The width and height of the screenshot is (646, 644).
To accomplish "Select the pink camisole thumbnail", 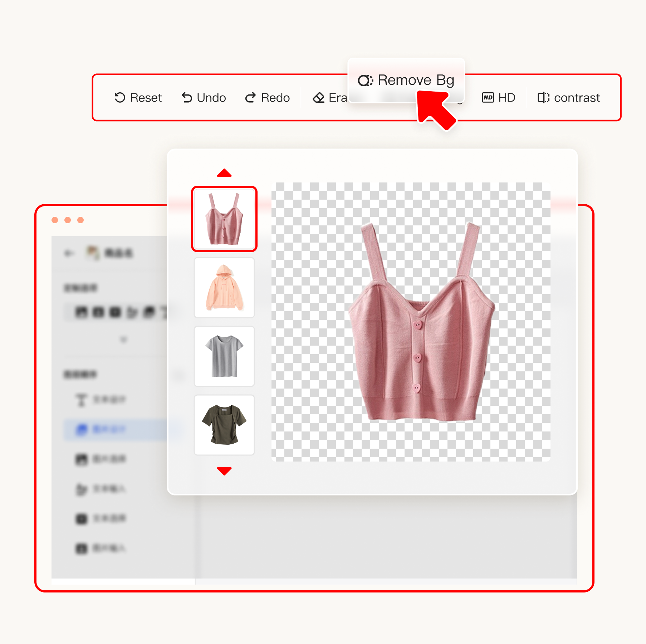I will (x=224, y=219).
